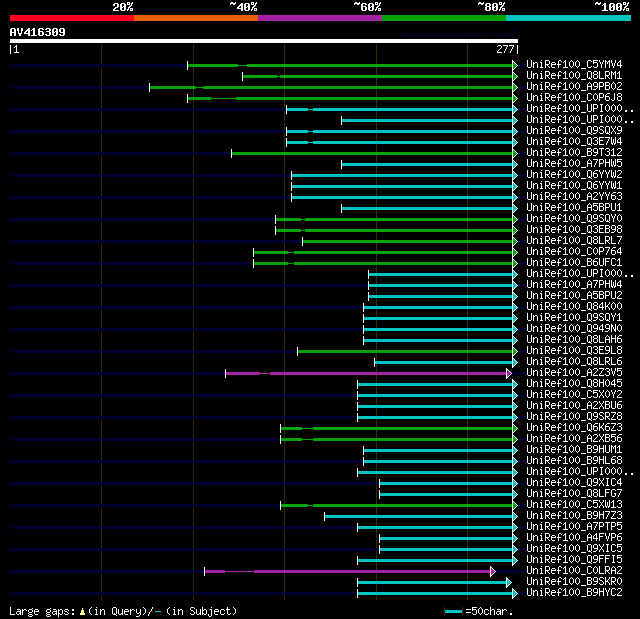
Task: Click the red 20% identity legend segment
Action: (x=72, y=18)
